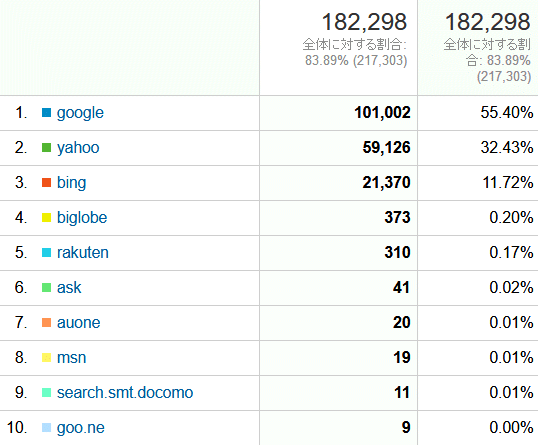This screenshot has height=445, width=538.
Task: Open the goo.ne source link
Action: (x=81, y=428)
